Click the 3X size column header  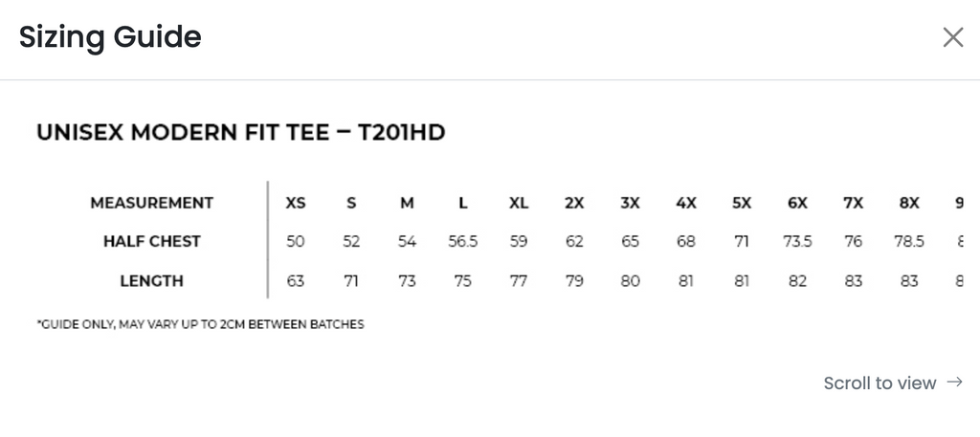point(630,203)
